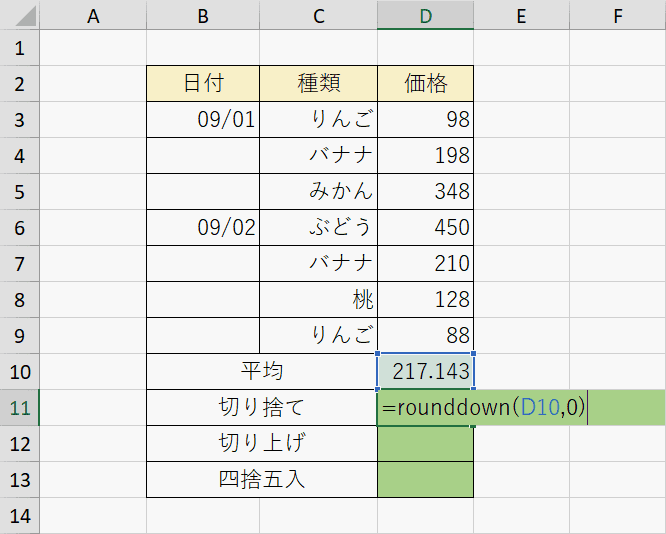Select cell A1
Image resolution: width=666 pixels, height=534 pixels.
point(93,48)
